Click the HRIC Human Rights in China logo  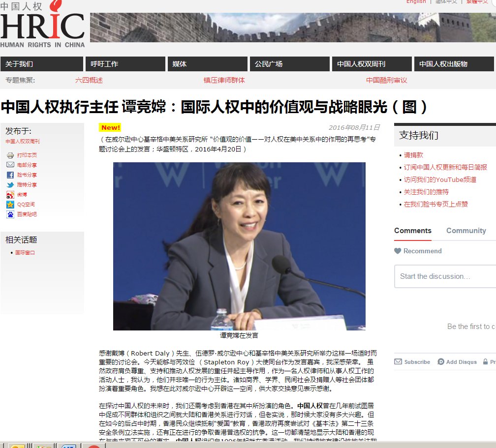click(x=42, y=24)
